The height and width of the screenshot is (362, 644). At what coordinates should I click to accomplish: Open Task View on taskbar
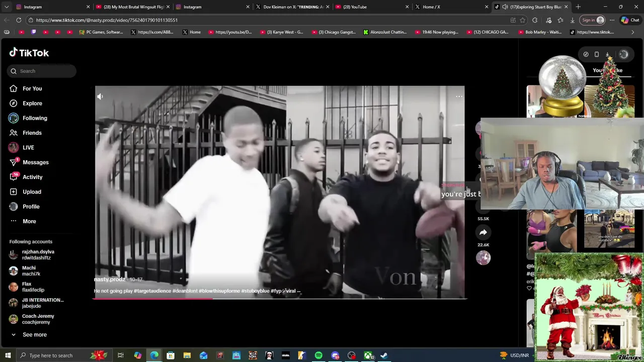(x=121, y=355)
